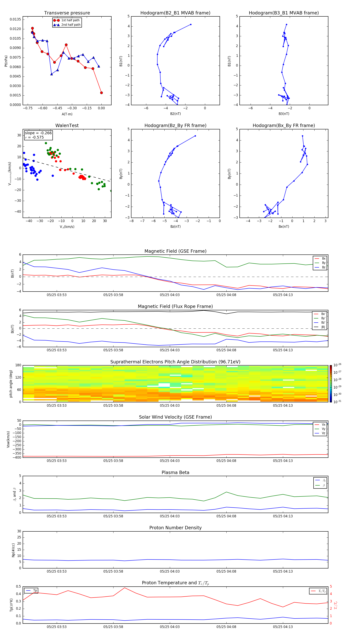This screenshot has width=351, height=644.
Task: Click the 'Solar Wind Velocity (GSE Frame)' title
Action: tap(175, 417)
